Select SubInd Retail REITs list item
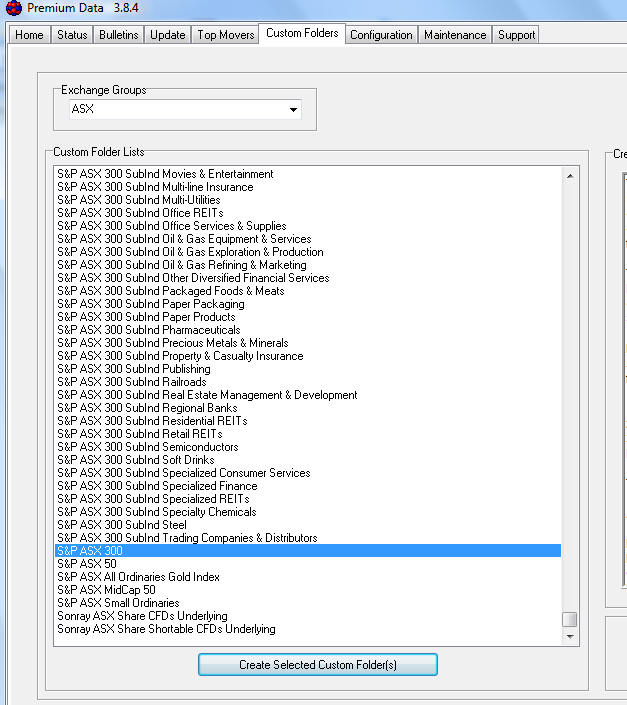This screenshot has width=627, height=705. 308,434
